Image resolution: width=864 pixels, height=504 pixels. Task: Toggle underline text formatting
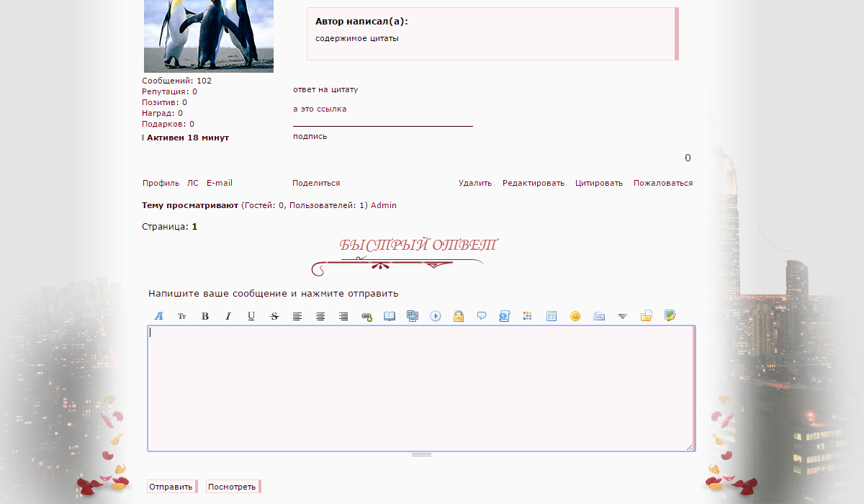coord(251,316)
